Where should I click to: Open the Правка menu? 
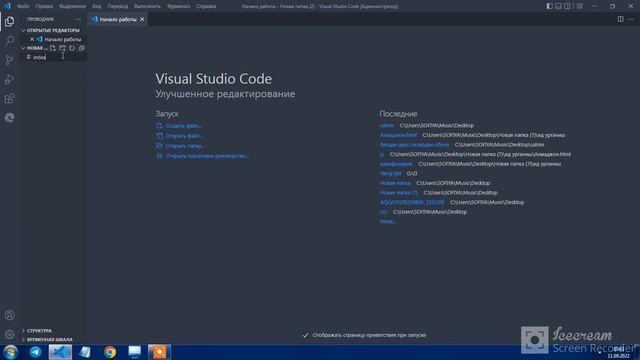44,6
